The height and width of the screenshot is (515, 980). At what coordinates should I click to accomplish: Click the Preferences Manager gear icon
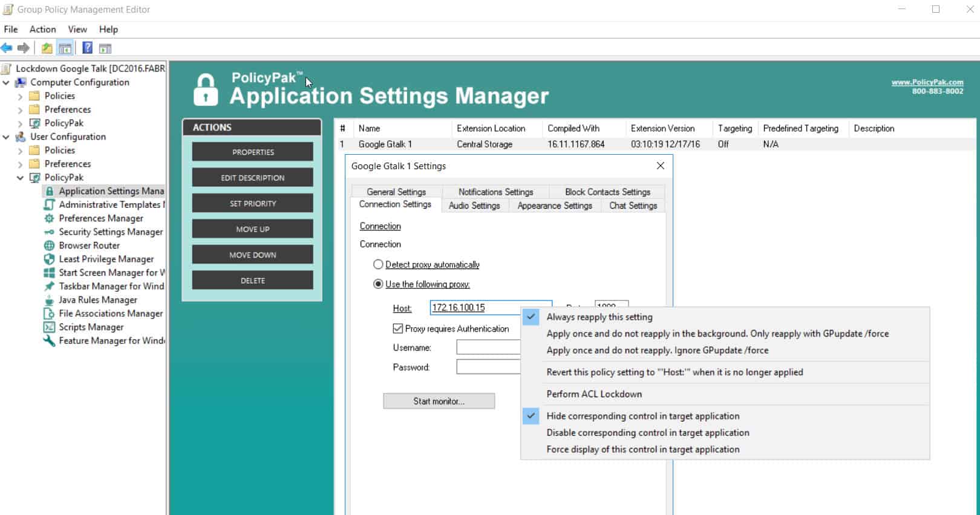[50, 218]
